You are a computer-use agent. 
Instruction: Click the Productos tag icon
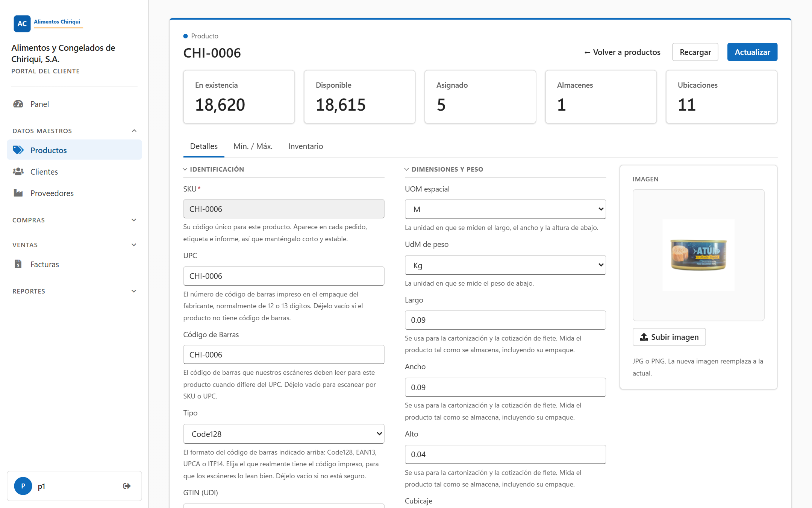[18, 150]
